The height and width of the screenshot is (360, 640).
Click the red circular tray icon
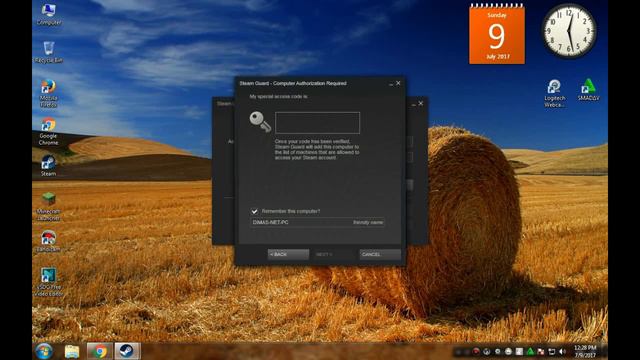click(x=476, y=351)
